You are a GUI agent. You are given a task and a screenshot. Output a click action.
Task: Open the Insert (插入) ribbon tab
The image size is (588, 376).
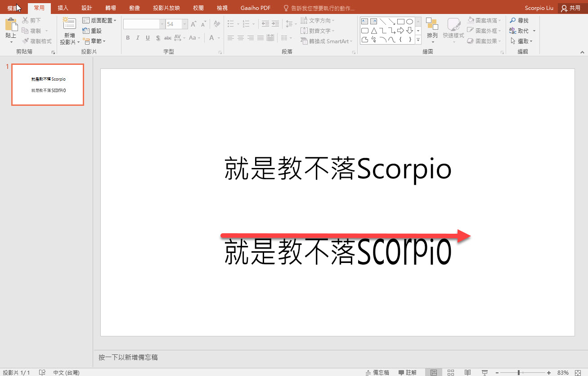tap(63, 8)
